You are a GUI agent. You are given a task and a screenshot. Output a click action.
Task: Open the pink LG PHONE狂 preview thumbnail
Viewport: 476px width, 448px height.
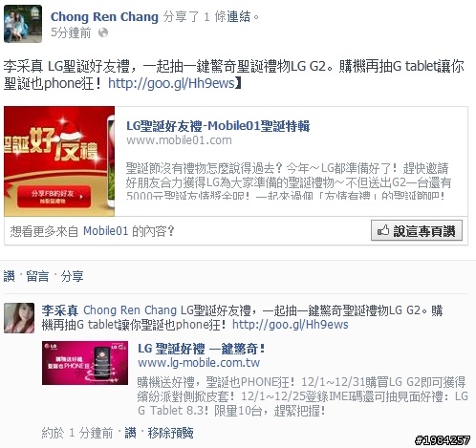[x=85, y=363]
